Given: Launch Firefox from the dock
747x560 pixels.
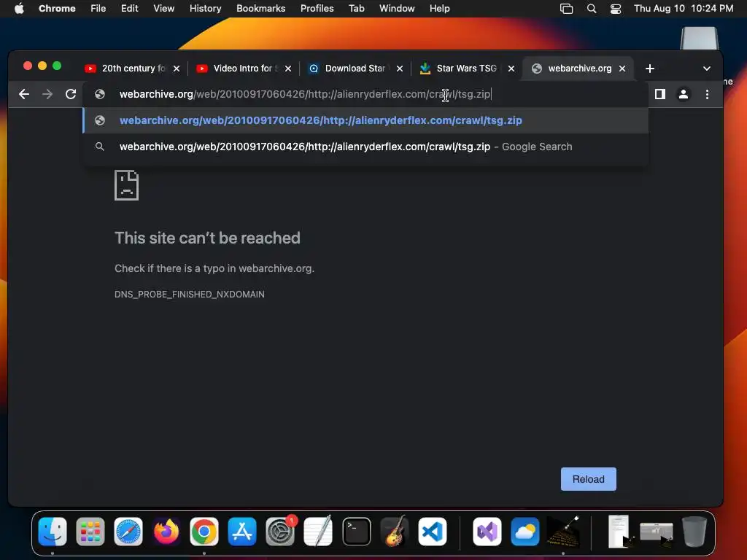Looking at the screenshot, I should (166, 532).
